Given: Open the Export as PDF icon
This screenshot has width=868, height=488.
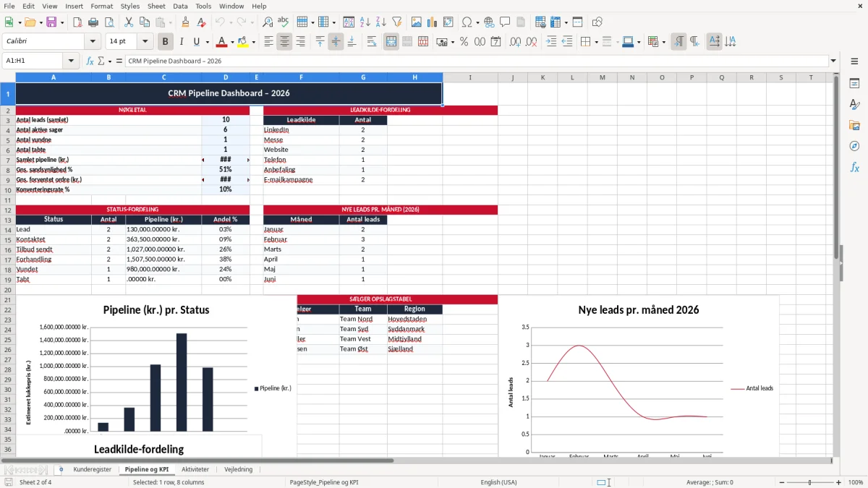Looking at the screenshot, I should pyautogui.click(x=77, y=22).
